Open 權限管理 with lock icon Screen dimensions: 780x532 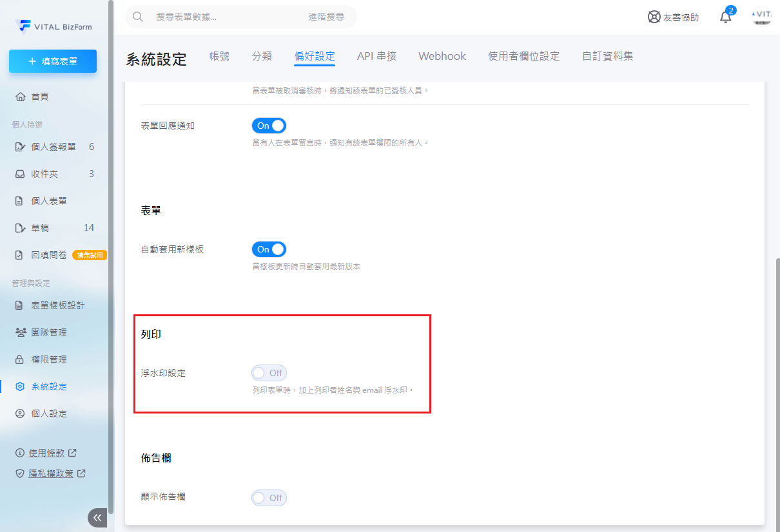pos(49,359)
